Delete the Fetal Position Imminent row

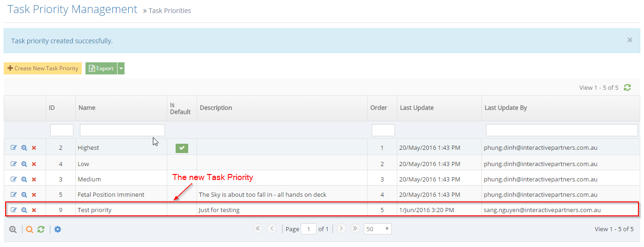[34, 195]
